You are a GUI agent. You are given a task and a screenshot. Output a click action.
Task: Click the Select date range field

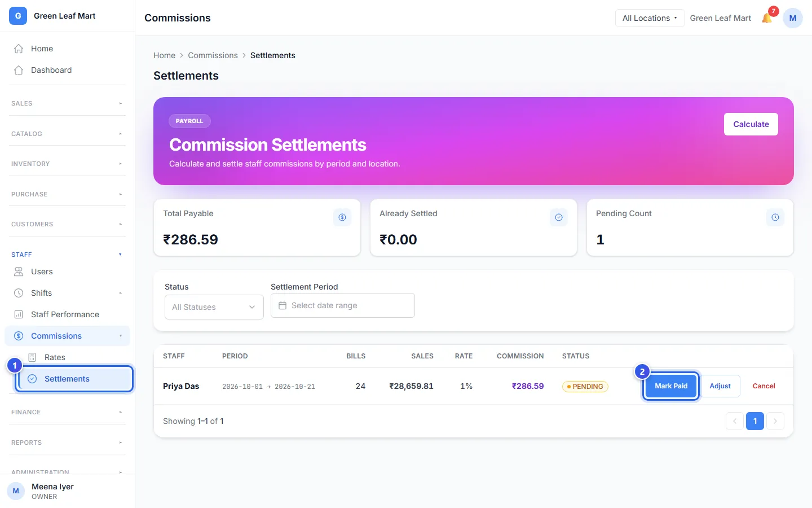click(343, 305)
